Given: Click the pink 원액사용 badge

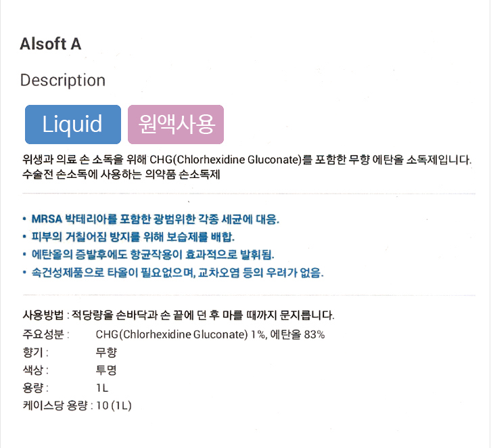Looking at the screenshot, I should pos(176,125).
